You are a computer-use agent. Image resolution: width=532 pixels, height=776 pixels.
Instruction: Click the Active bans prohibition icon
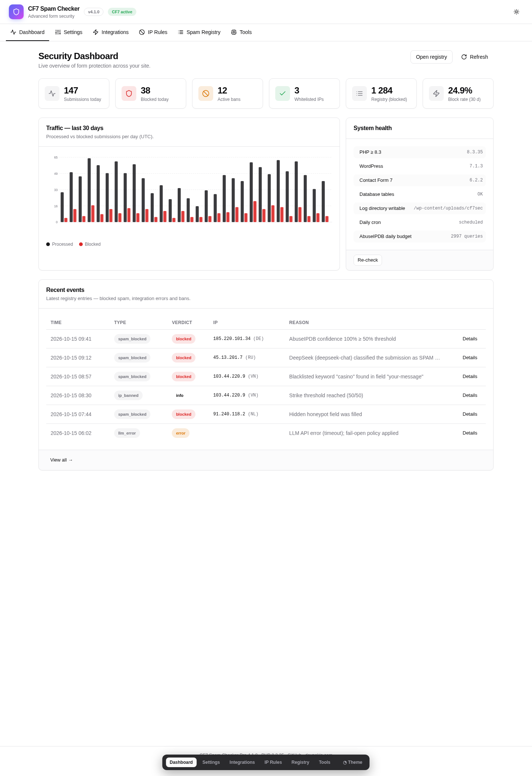click(x=206, y=93)
